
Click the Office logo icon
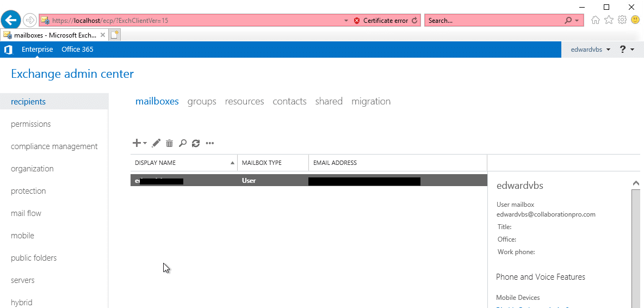coord(8,50)
